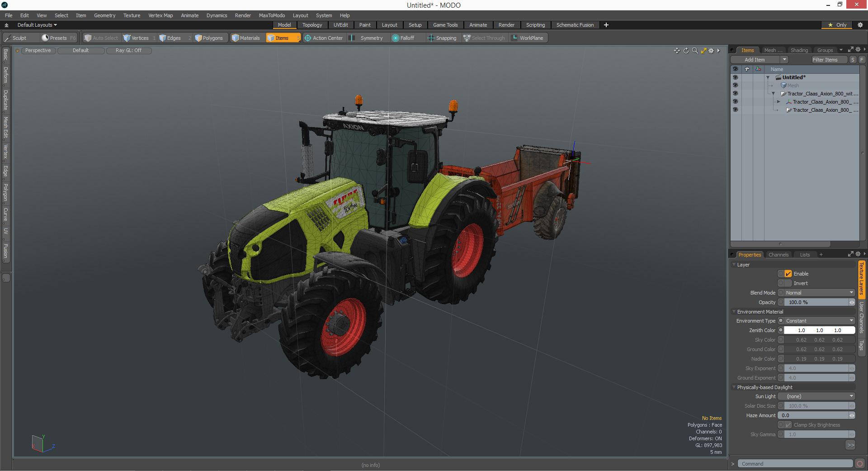Toggle visibility of Tractor_Claas_Axion_800_wit... group
The height and width of the screenshot is (471, 868).
(x=735, y=94)
